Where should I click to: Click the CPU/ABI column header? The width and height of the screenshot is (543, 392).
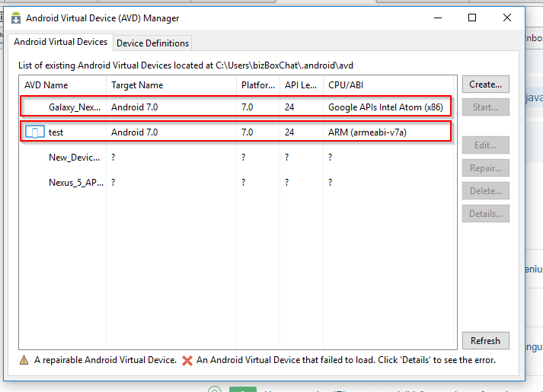(388, 85)
